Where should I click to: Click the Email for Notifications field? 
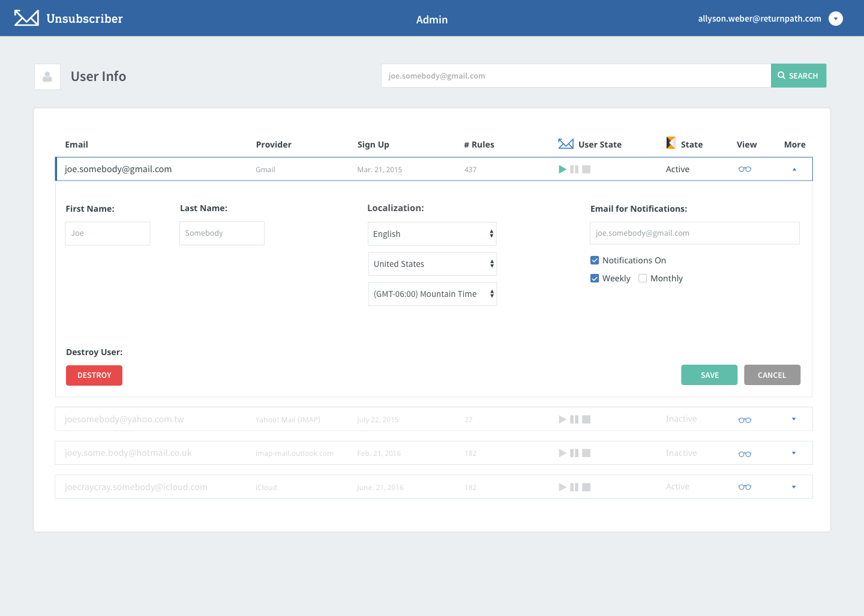tap(695, 233)
